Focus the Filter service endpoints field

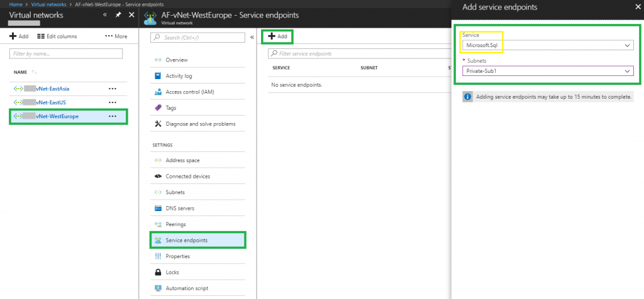point(360,53)
